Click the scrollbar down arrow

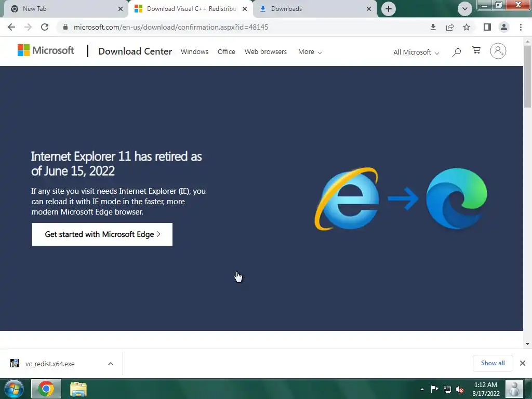pos(527,344)
